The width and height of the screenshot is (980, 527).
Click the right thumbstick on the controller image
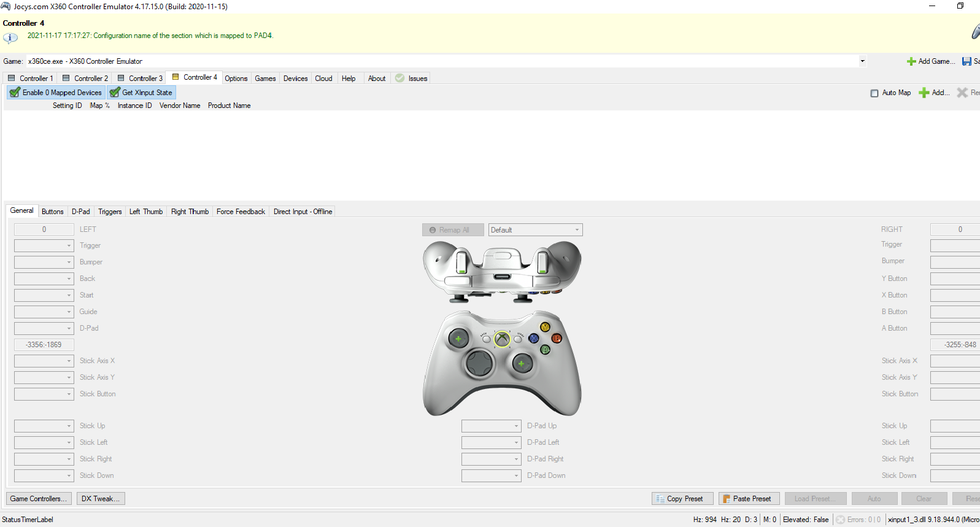coord(522,364)
